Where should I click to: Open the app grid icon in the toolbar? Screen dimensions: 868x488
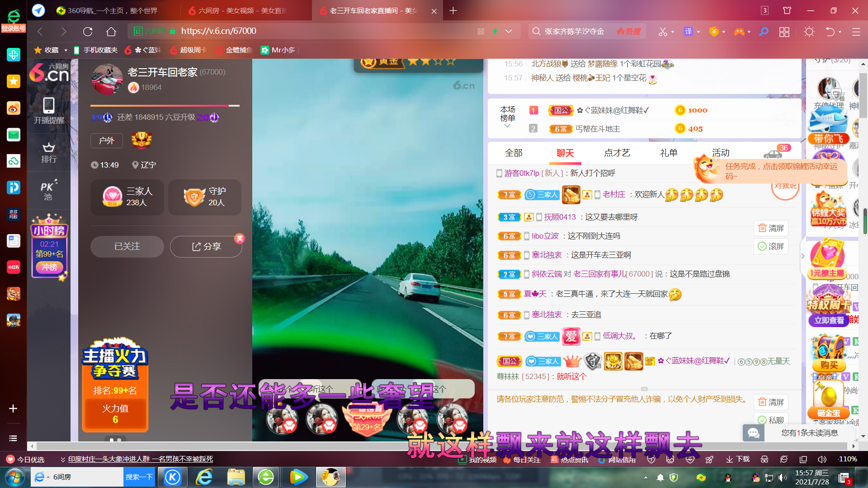(x=784, y=32)
